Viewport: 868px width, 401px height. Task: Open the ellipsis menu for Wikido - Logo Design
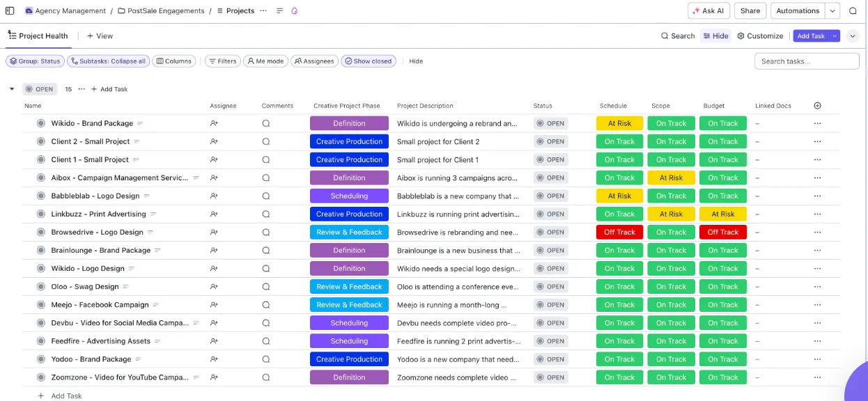pyautogui.click(x=817, y=268)
